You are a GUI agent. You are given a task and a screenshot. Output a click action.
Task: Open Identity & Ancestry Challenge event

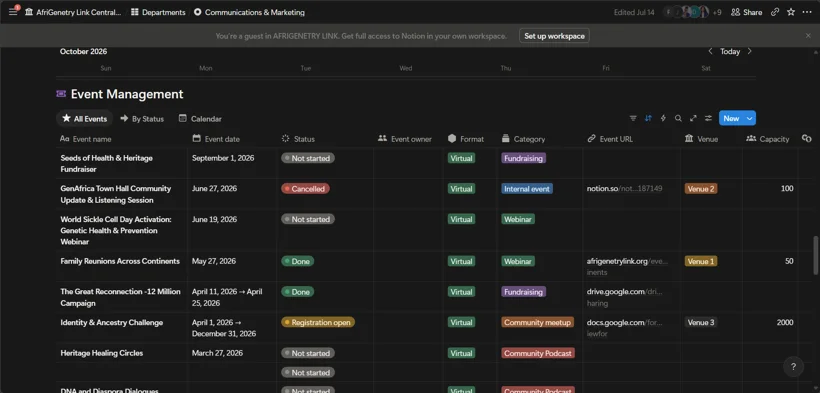point(111,322)
